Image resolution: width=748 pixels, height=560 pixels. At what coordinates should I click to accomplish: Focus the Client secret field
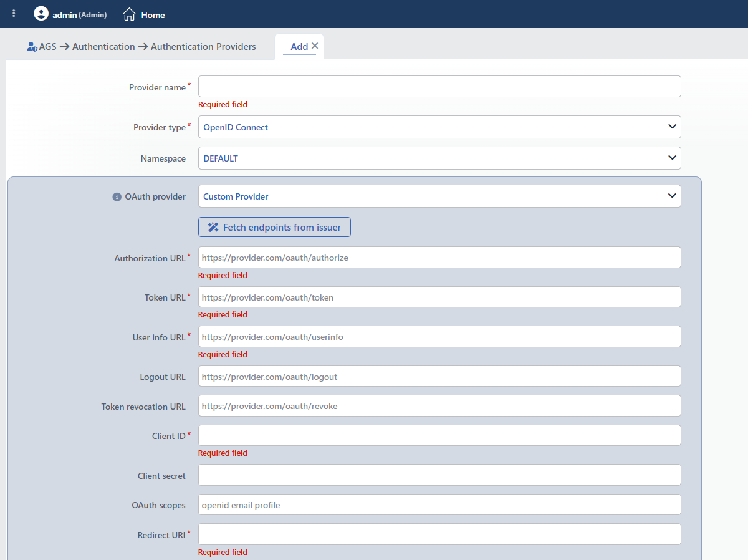(x=439, y=475)
